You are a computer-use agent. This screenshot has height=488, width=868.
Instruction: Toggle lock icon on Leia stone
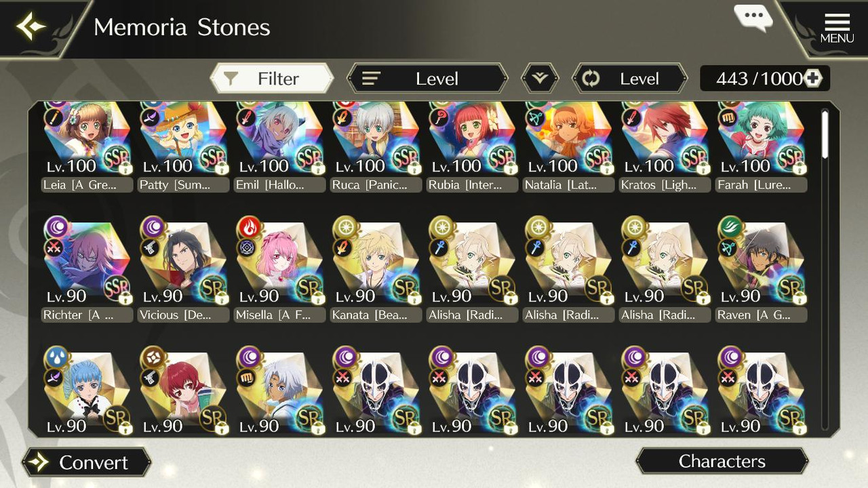tap(125, 168)
